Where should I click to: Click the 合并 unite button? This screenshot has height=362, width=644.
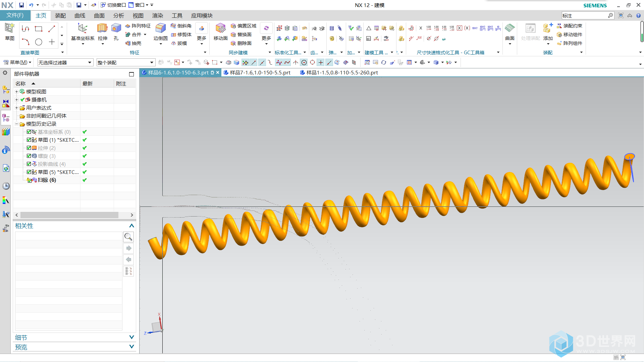pos(136,35)
